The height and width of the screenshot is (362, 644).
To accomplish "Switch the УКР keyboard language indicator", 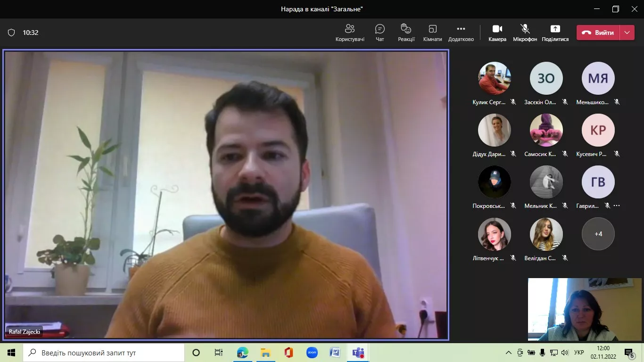I will tap(579, 353).
